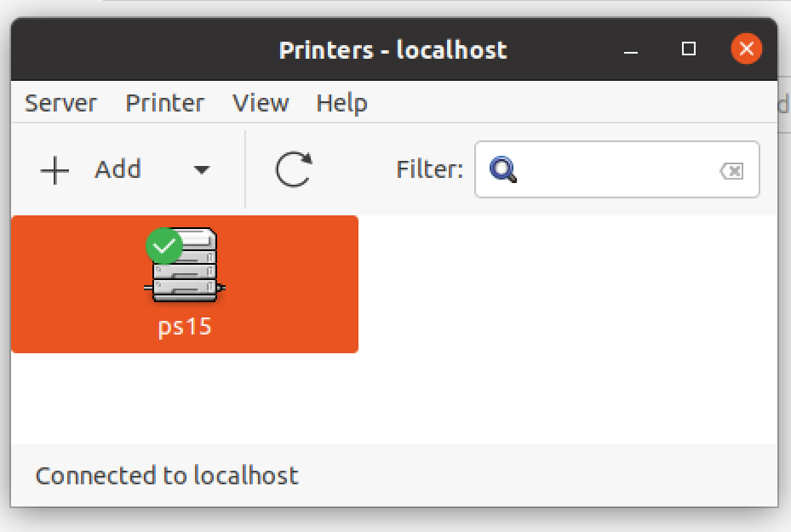The image size is (791, 532).
Task: Click the magnifier icon in the Filter box
Action: pyautogui.click(x=503, y=170)
